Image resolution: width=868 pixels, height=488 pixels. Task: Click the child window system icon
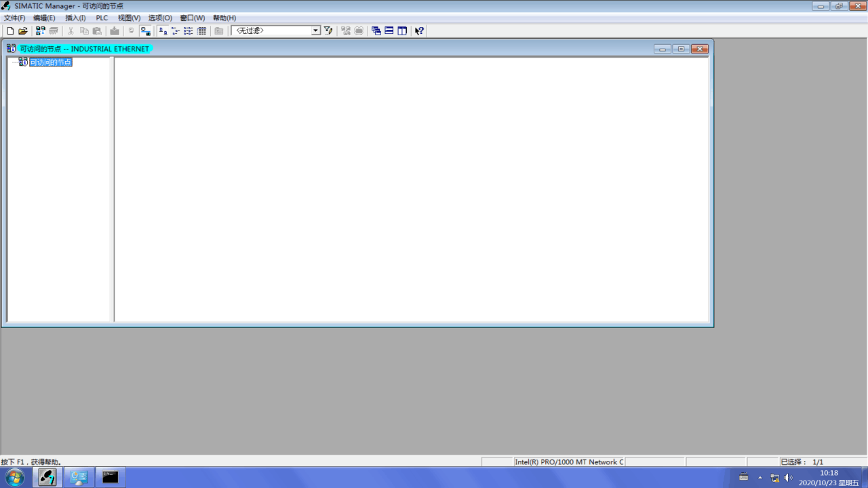(x=12, y=49)
